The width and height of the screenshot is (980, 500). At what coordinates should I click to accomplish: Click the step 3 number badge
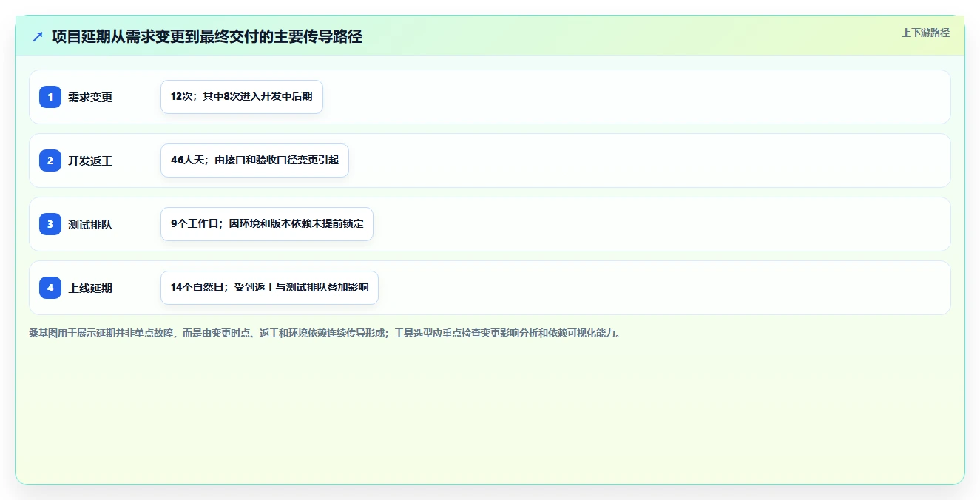pos(50,224)
